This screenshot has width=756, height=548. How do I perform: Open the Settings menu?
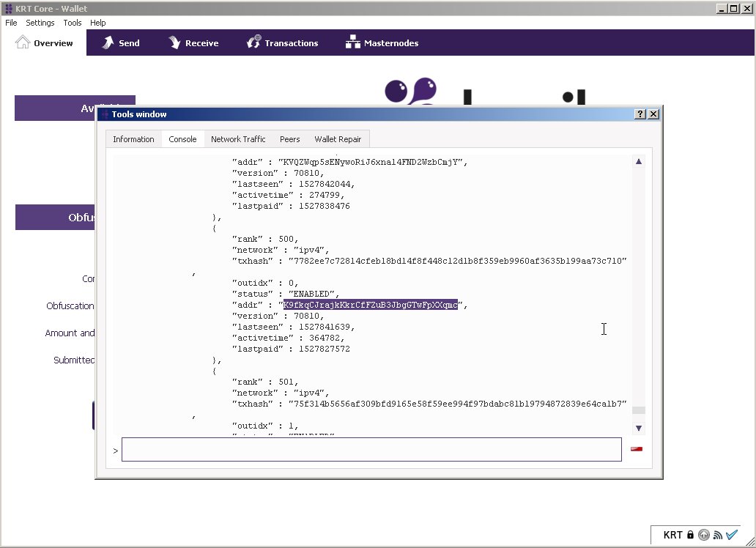coord(40,23)
